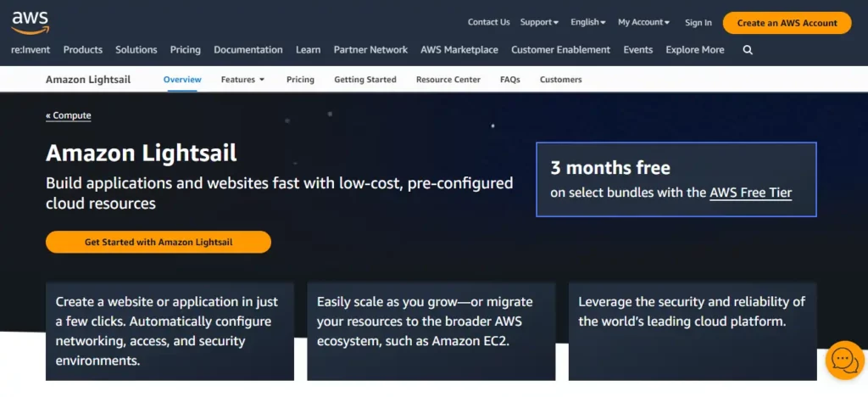The width and height of the screenshot is (868, 397).
Task: Click the 'Easily scale as you grow' card
Action: point(431,331)
